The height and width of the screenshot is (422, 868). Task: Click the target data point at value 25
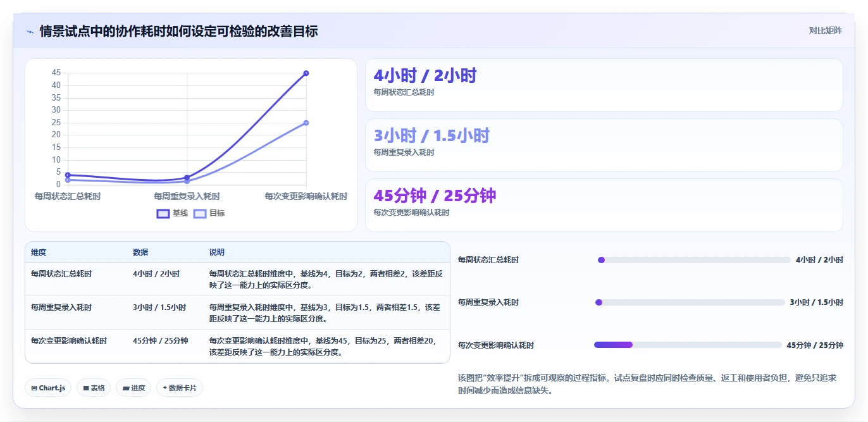click(x=306, y=123)
